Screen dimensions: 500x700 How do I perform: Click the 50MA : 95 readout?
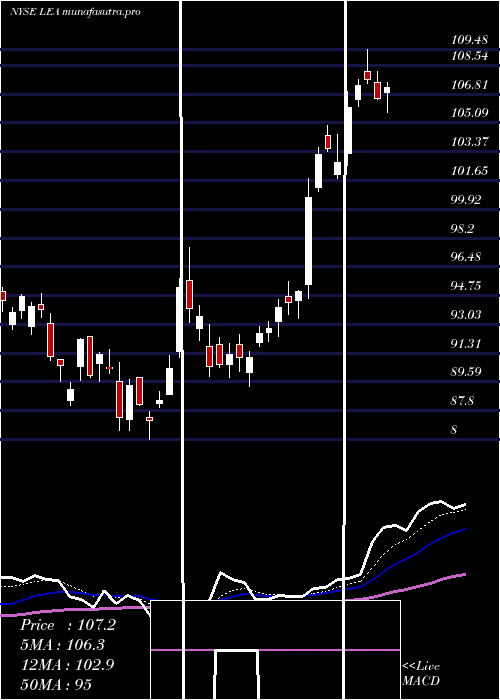point(56,684)
